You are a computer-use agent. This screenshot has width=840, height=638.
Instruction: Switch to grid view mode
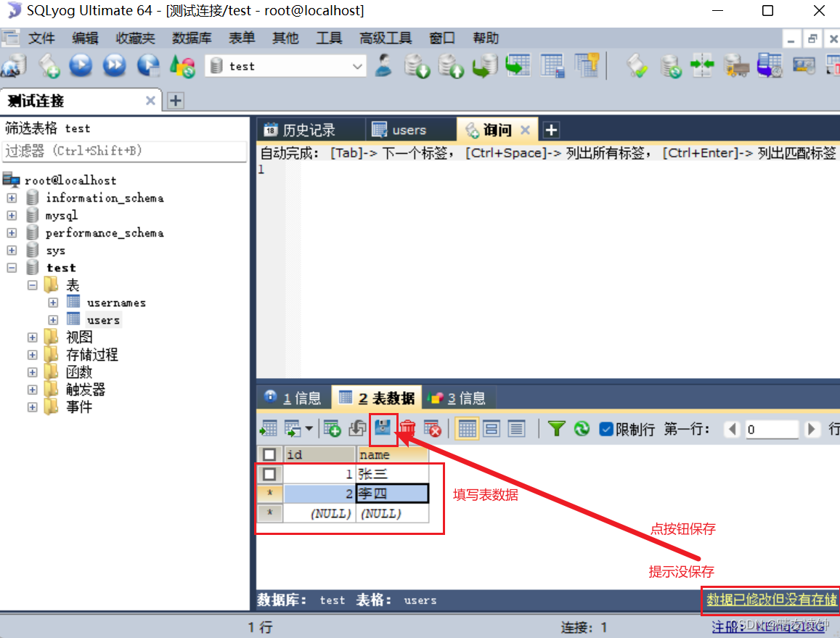click(x=467, y=429)
